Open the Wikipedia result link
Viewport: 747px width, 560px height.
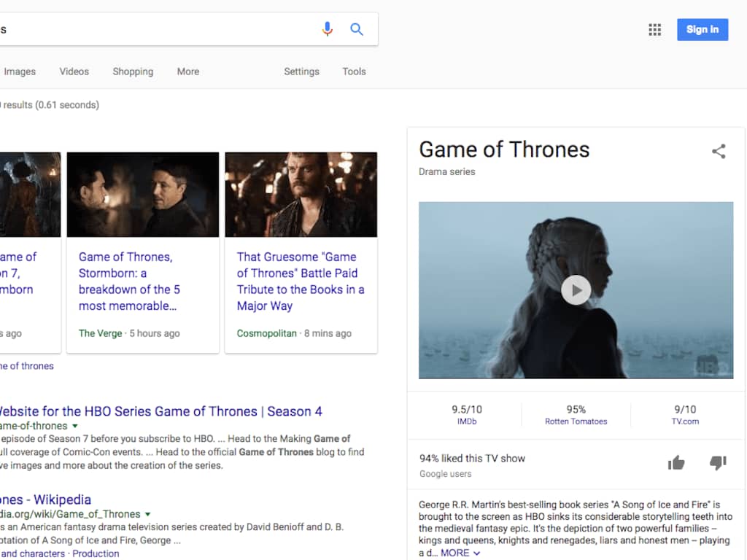[45, 499]
